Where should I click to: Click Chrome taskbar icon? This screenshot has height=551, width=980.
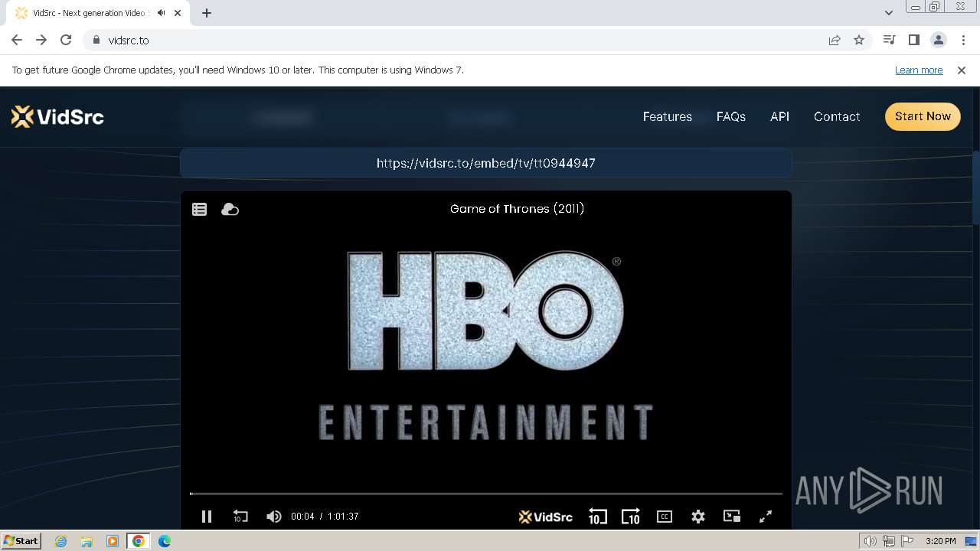click(x=139, y=541)
